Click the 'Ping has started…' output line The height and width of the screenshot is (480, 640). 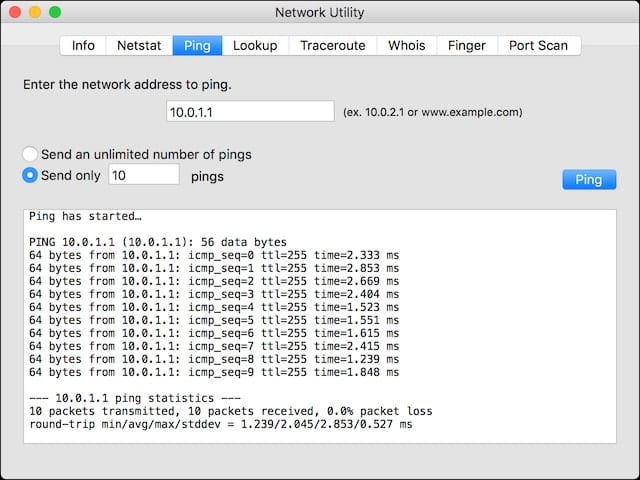pos(85,216)
